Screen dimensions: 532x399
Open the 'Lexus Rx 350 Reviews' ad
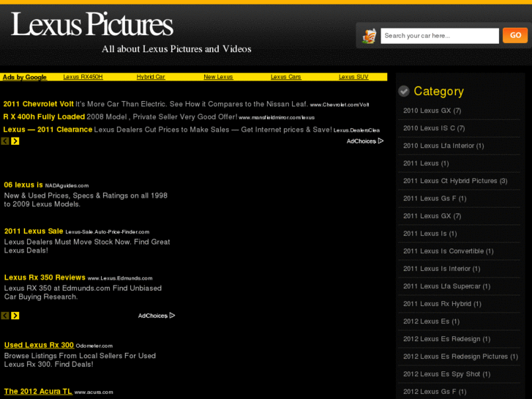(x=45, y=277)
